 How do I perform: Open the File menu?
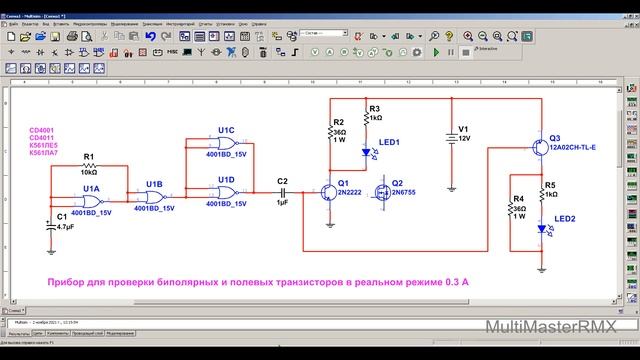pos(13,24)
